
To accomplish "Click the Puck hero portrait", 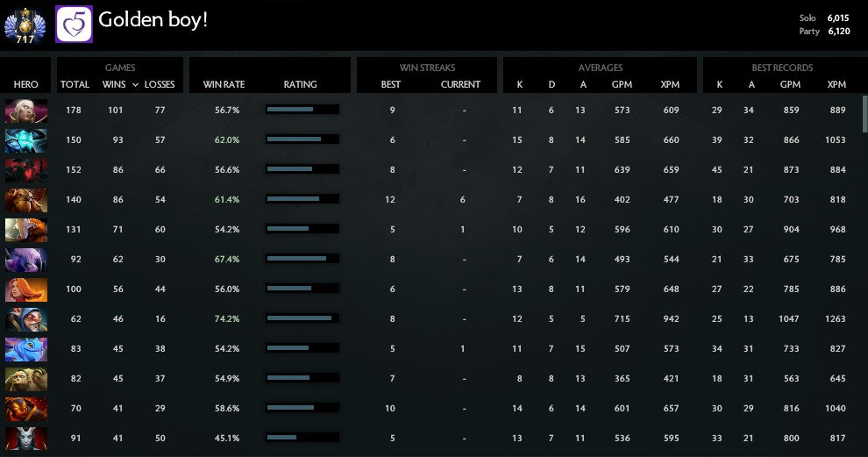I will tap(25, 349).
